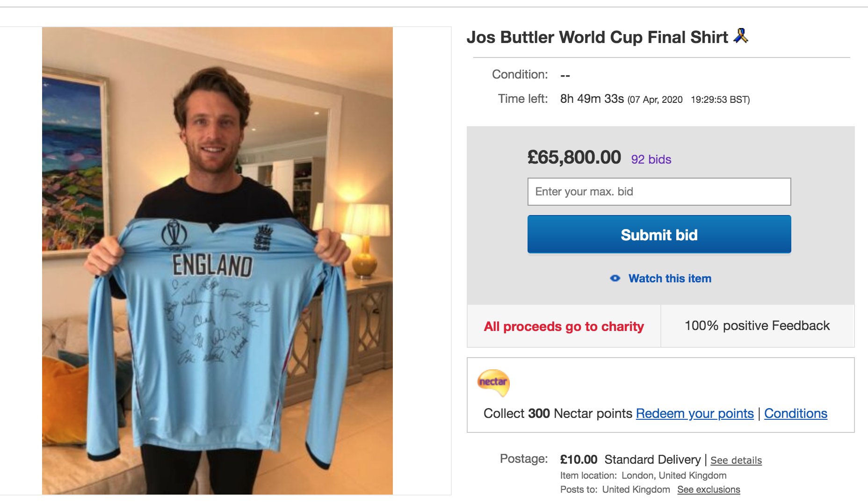Click All proceeds go to charity

click(x=564, y=326)
